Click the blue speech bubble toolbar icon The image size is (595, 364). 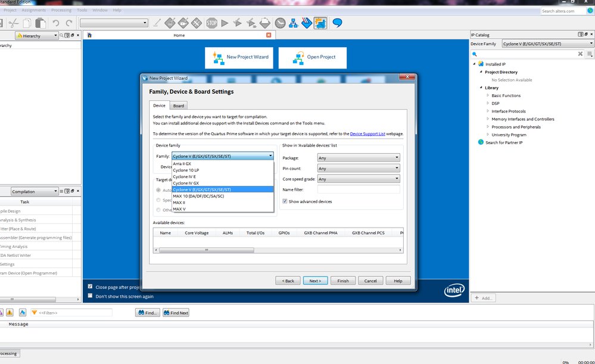(x=337, y=23)
